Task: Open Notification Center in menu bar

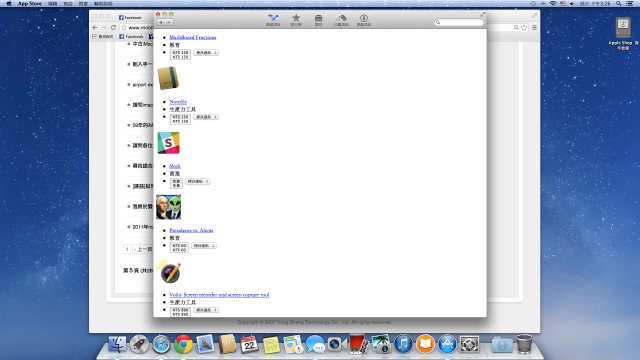Action: click(x=629, y=3)
